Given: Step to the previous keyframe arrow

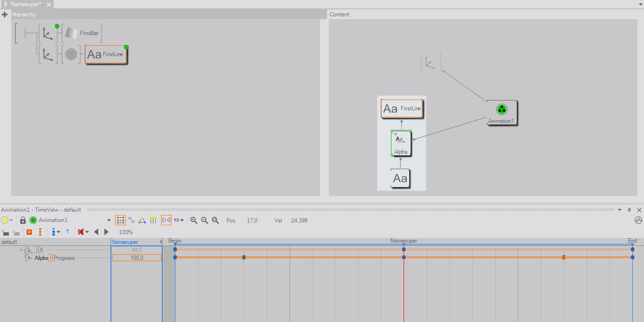Looking at the screenshot, I should pyautogui.click(x=96, y=232).
